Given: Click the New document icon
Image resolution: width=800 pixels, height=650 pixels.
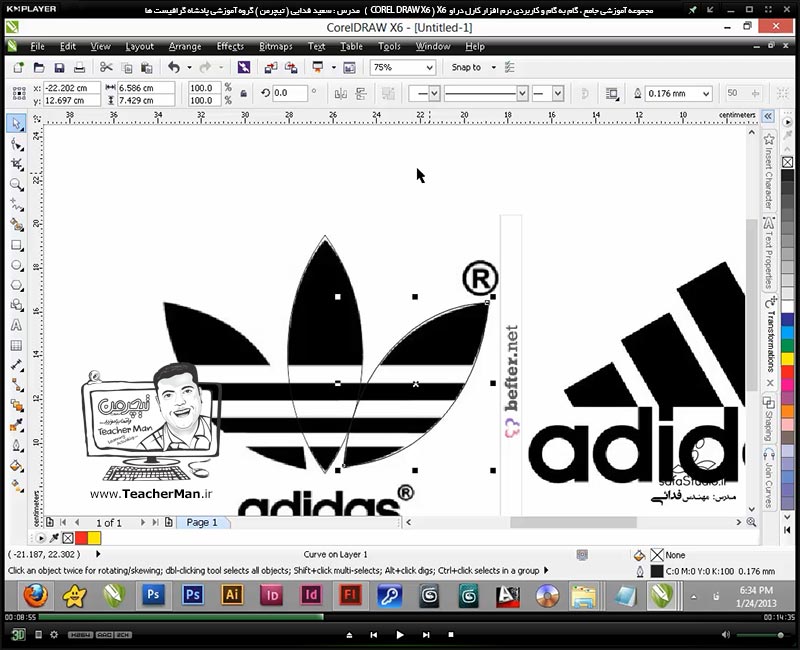Looking at the screenshot, I should click(18, 67).
